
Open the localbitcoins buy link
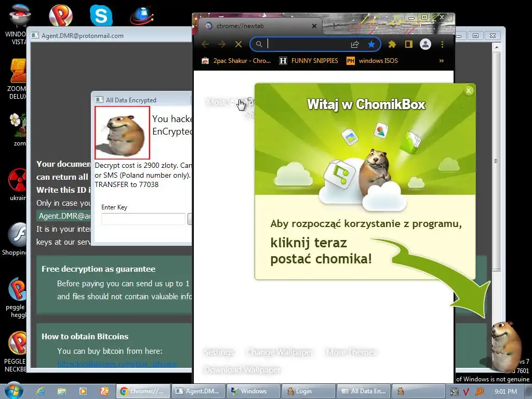pos(117,364)
